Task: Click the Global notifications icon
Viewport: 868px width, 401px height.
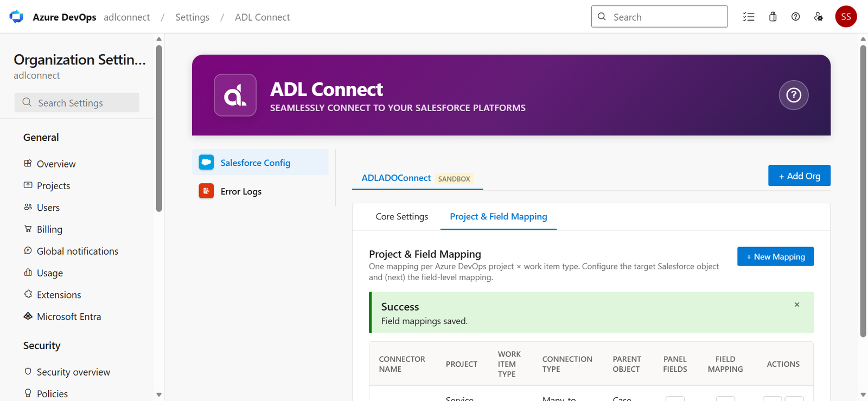Action: 28,250
